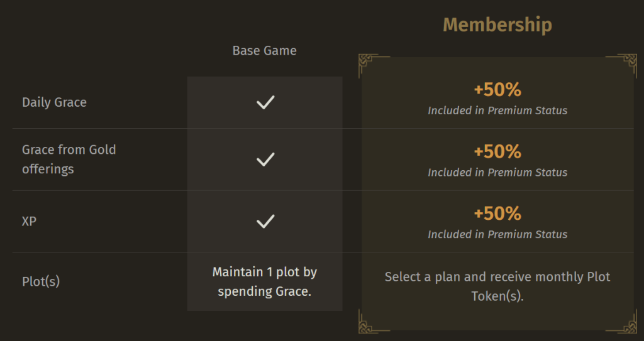644x341 pixels.
Task: Select the Membership heading
Action: (x=497, y=24)
